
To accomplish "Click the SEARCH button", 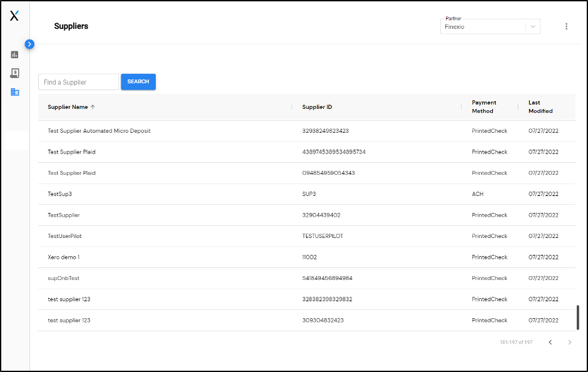I will (138, 81).
